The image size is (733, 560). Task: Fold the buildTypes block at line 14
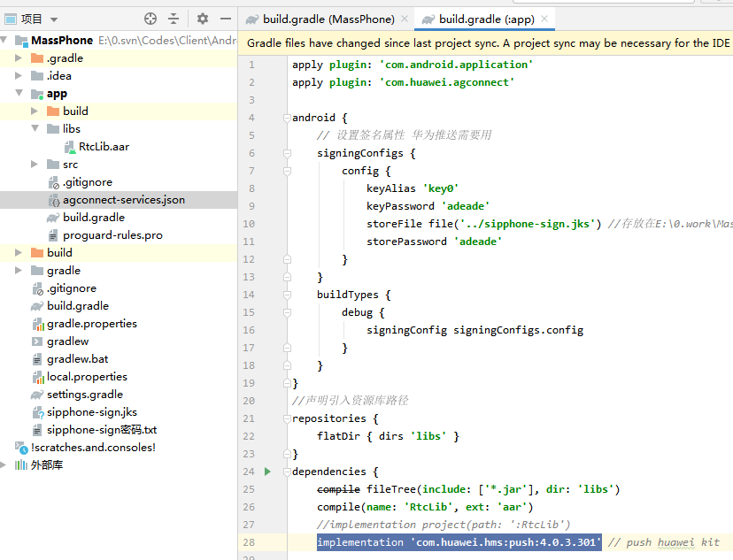pyautogui.click(x=287, y=295)
